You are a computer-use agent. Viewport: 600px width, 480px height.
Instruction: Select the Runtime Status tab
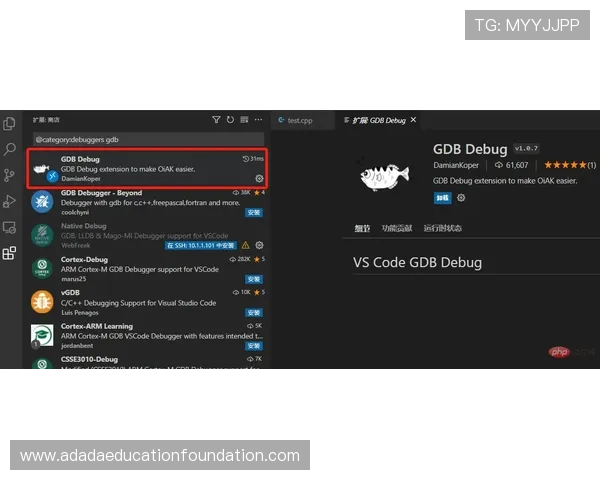coord(443,228)
